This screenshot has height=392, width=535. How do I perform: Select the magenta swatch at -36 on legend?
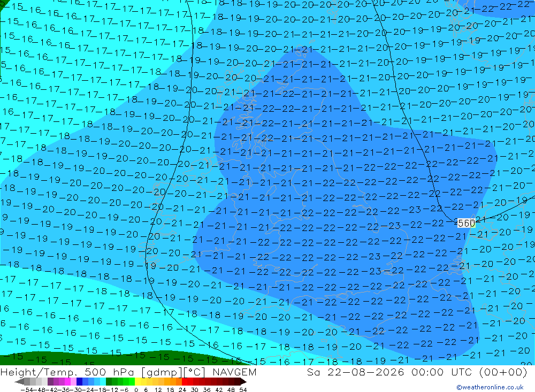pyautogui.click(x=68, y=382)
